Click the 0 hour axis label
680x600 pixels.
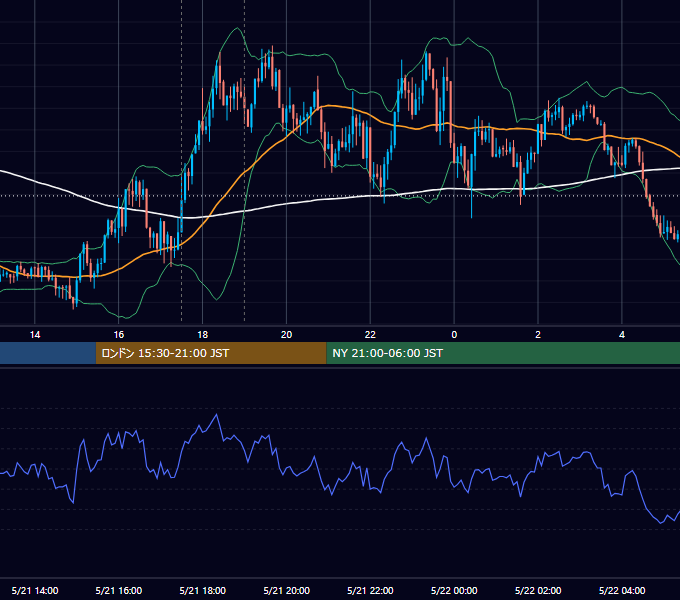pos(454,335)
